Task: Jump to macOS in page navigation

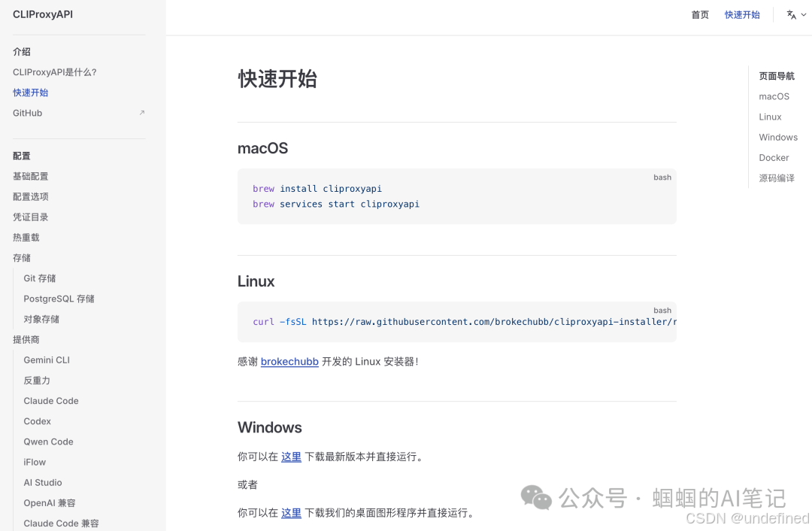Action: pyautogui.click(x=774, y=96)
